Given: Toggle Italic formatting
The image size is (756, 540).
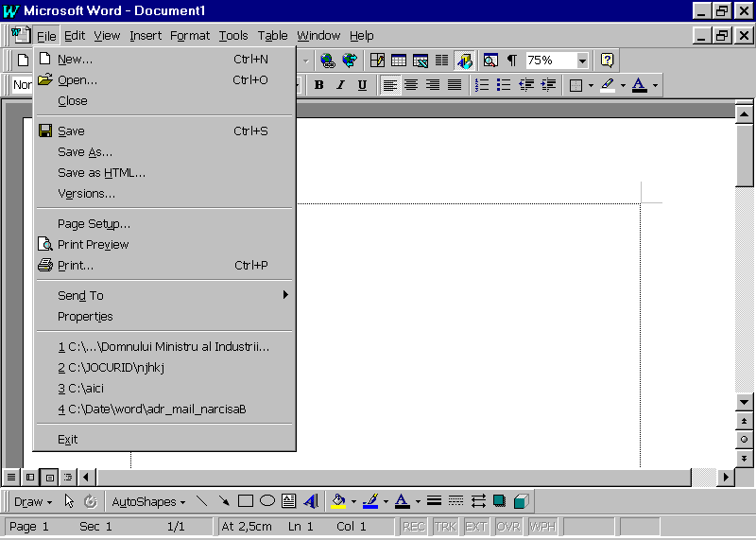Looking at the screenshot, I should (340, 85).
